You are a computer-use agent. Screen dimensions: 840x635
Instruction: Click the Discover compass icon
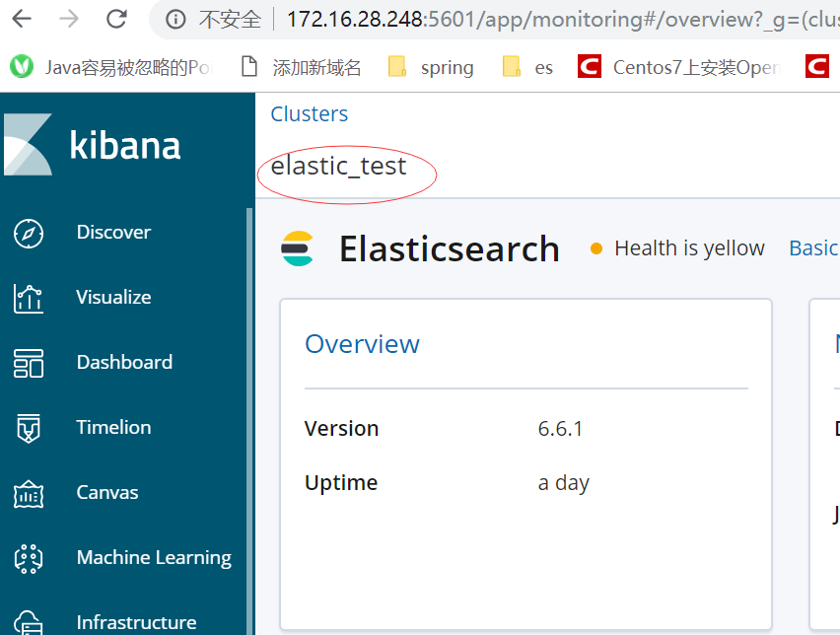(29, 234)
